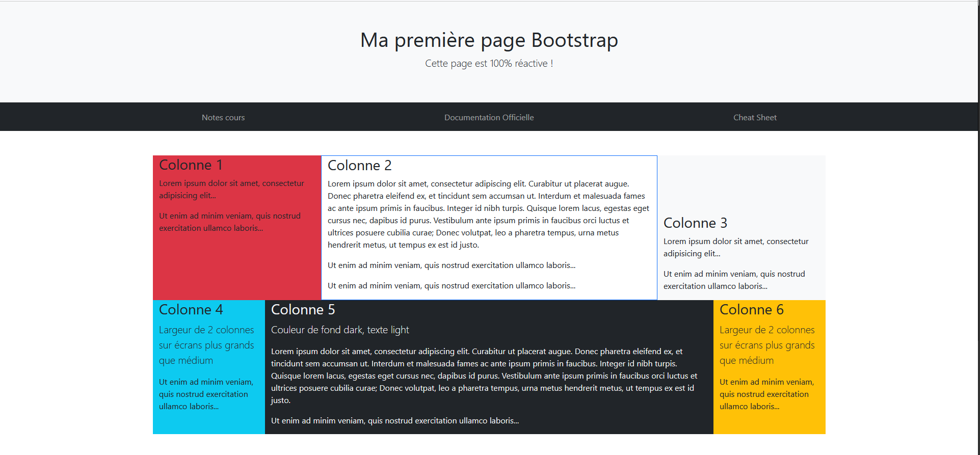Open the Documentation Officielle link
This screenshot has width=980, height=455.
coord(489,118)
